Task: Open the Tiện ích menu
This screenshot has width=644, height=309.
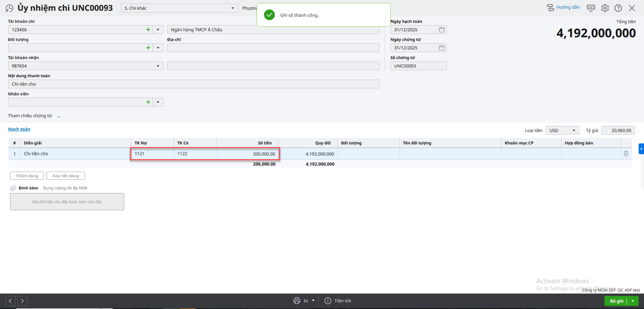Action: click(x=338, y=301)
